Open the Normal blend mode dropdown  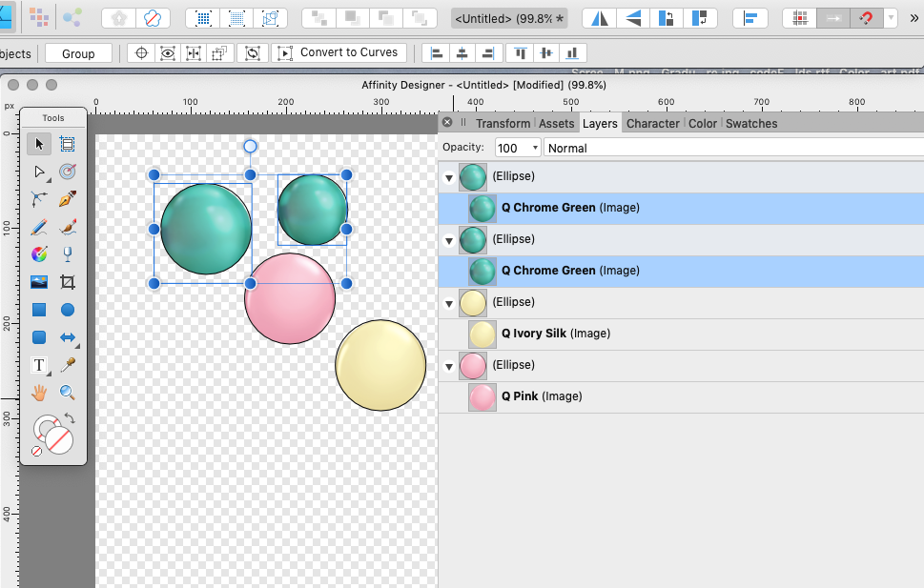pos(610,148)
